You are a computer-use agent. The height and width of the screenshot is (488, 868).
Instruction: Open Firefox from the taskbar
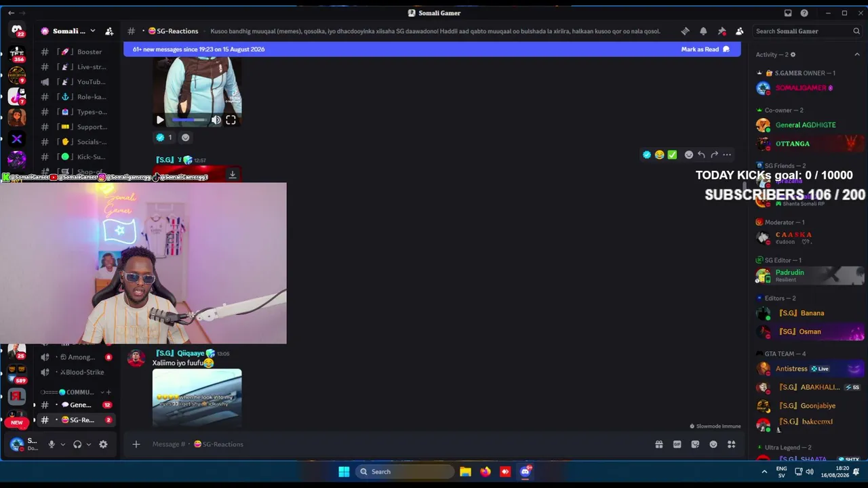tap(486, 472)
